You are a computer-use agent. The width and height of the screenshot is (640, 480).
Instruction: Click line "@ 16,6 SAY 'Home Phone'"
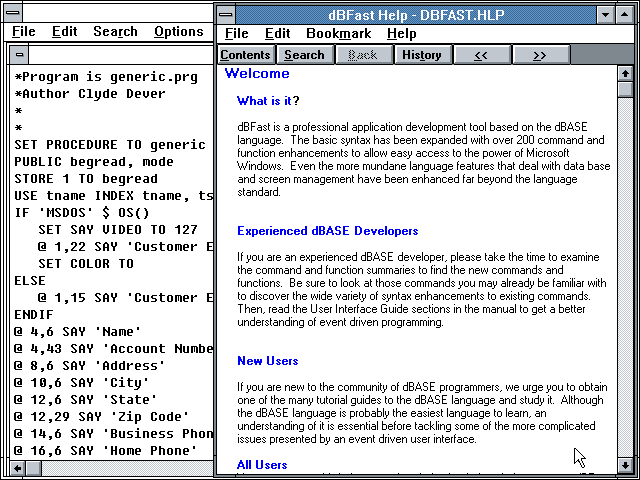[106, 451]
